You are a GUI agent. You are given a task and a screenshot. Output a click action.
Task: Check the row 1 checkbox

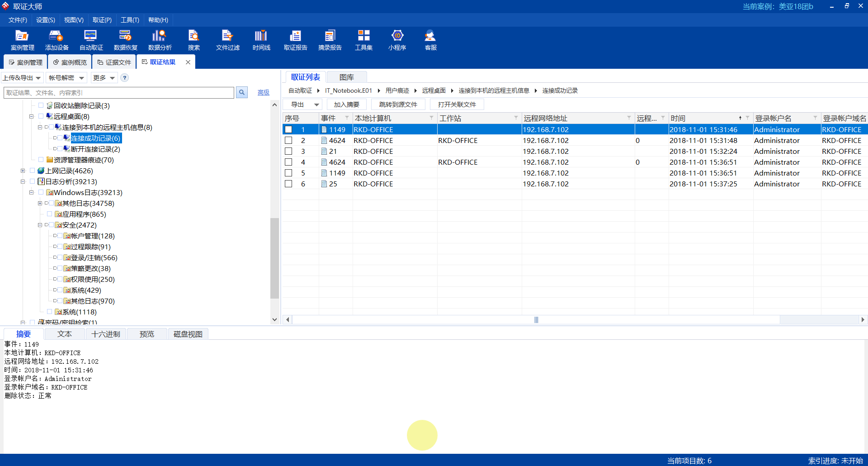288,129
